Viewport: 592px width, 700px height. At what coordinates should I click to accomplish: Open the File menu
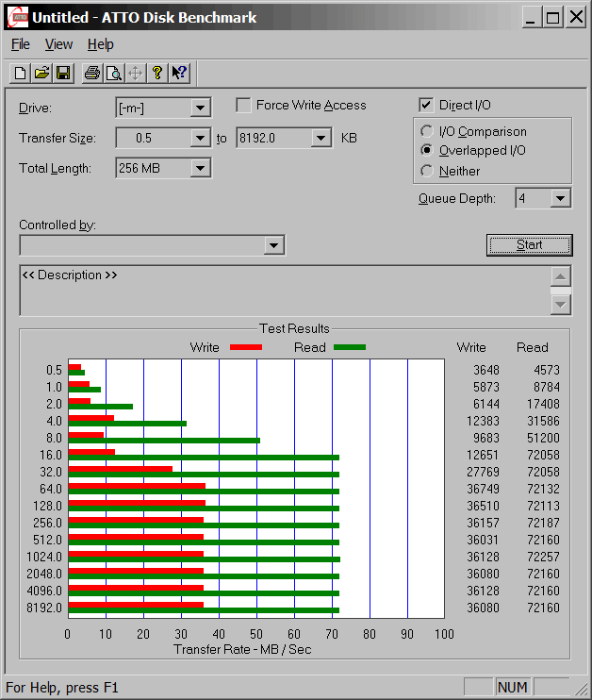point(21,44)
